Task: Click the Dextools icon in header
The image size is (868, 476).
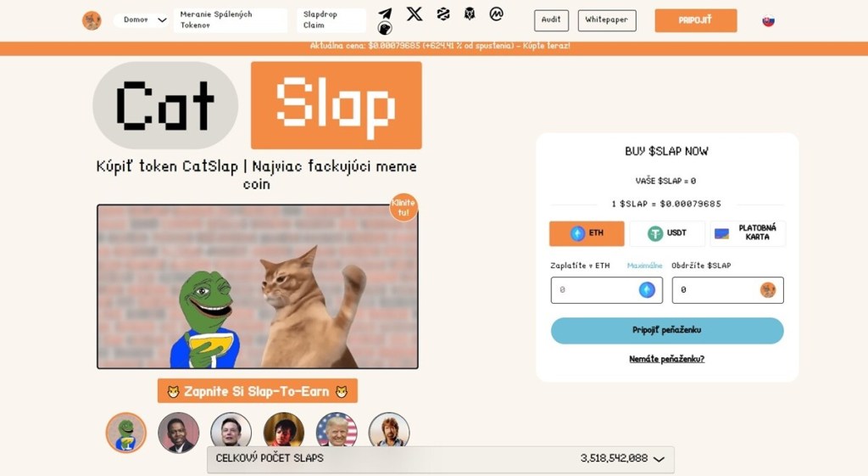Action: pyautogui.click(x=442, y=14)
